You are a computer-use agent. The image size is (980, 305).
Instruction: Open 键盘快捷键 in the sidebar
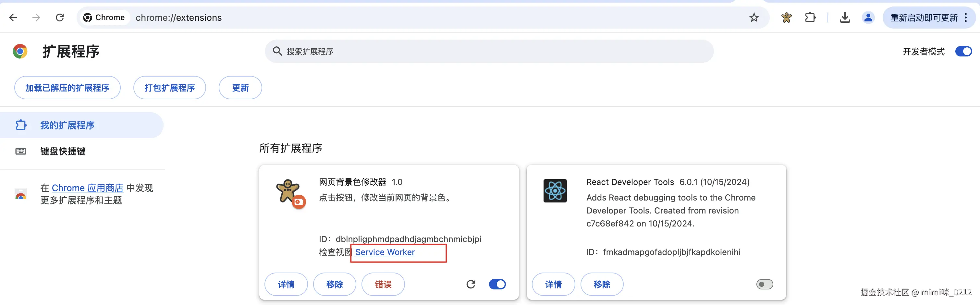click(x=82, y=151)
